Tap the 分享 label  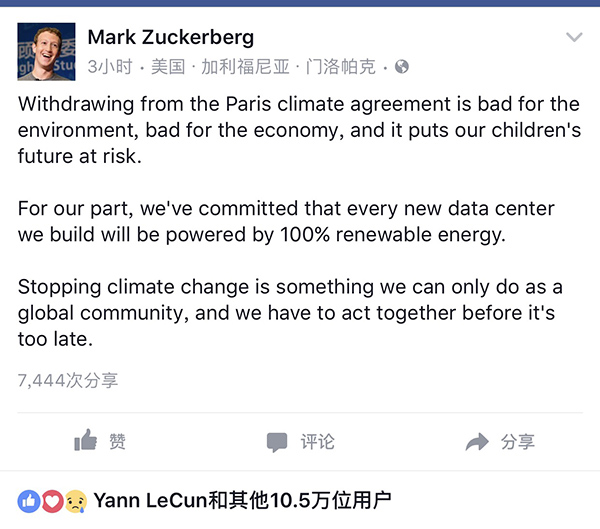518,442
